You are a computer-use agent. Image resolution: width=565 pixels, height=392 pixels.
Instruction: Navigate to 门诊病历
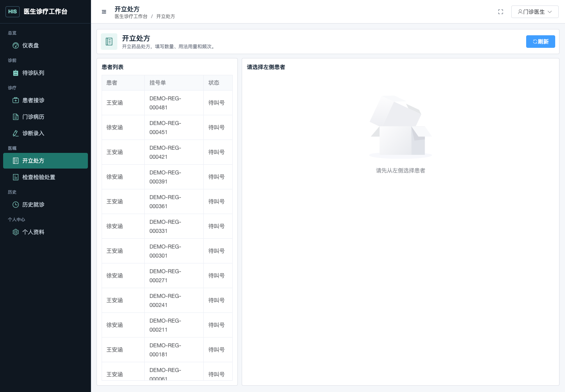pyautogui.click(x=46, y=117)
